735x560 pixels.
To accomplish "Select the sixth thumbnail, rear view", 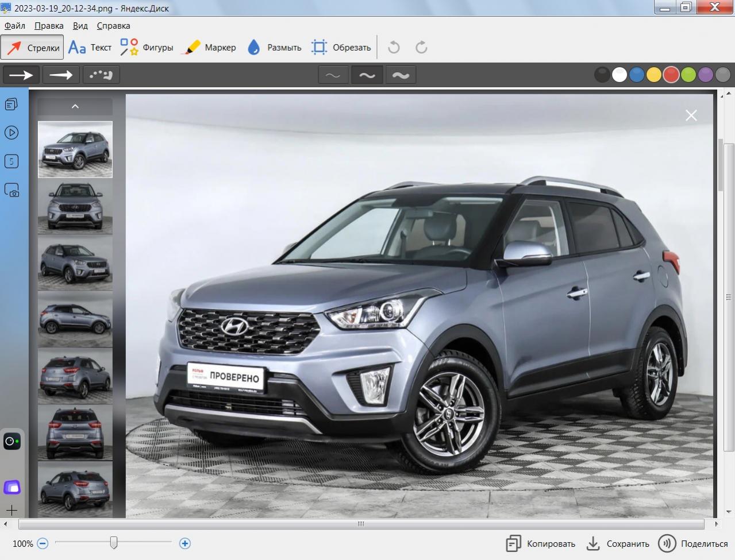I will pyautogui.click(x=75, y=433).
